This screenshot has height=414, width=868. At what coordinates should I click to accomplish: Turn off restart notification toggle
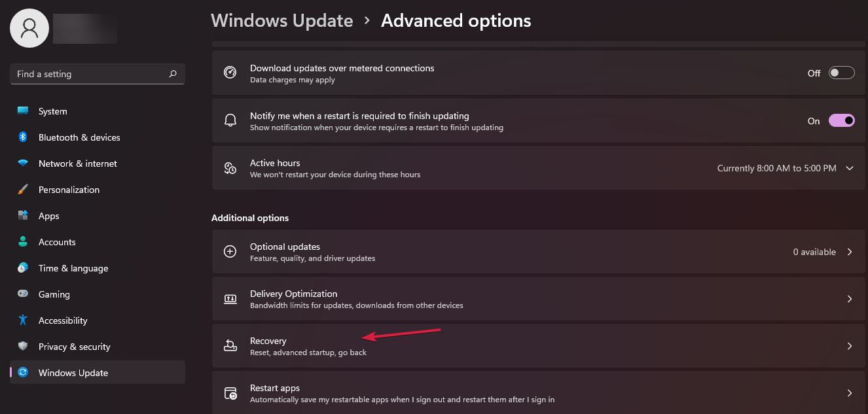point(841,121)
